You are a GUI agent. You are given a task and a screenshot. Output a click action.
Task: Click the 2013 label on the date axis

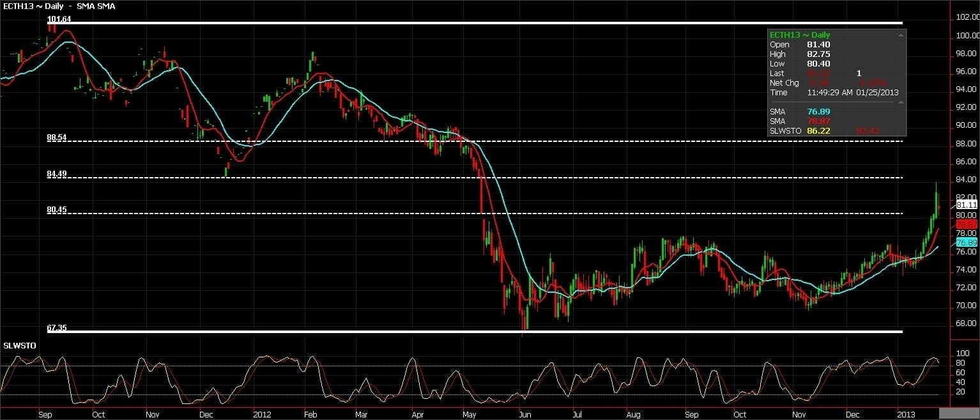(x=907, y=414)
